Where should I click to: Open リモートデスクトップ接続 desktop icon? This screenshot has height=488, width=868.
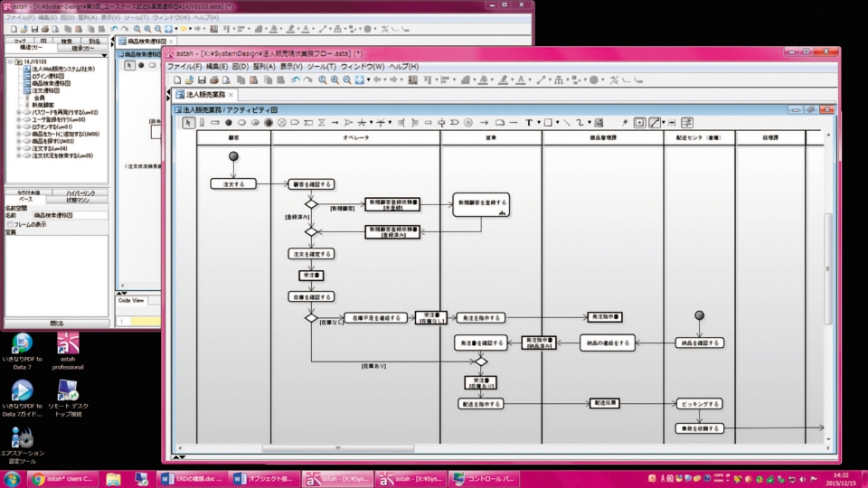pos(68,399)
